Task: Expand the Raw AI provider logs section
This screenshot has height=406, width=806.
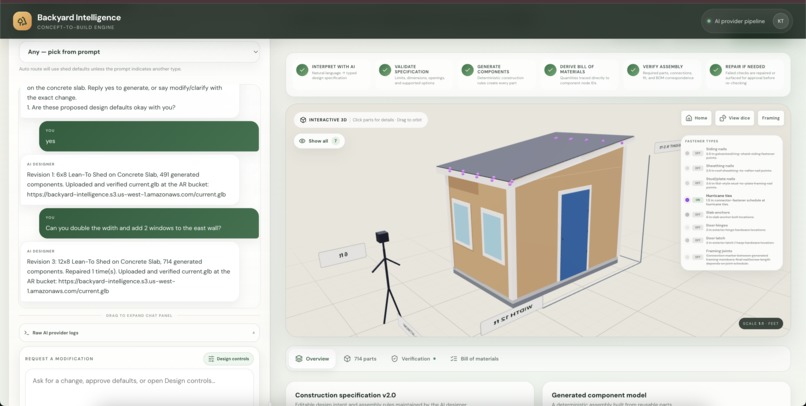Action: pos(139,333)
